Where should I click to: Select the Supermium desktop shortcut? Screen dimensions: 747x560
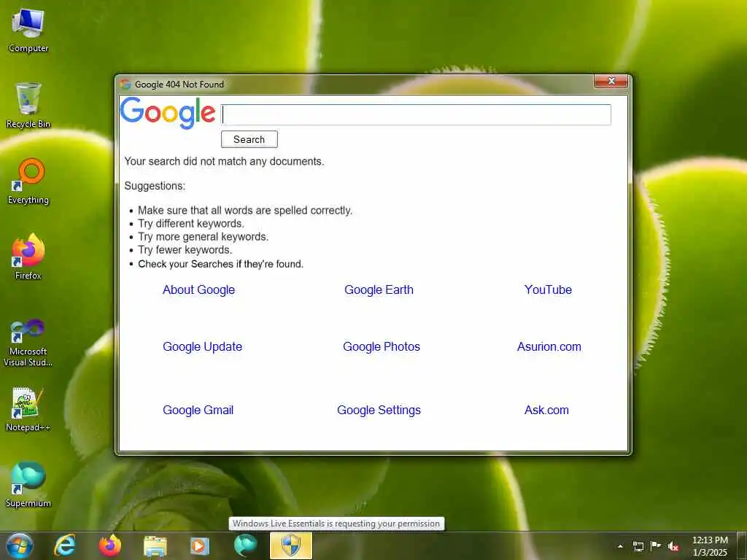(x=28, y=485)
